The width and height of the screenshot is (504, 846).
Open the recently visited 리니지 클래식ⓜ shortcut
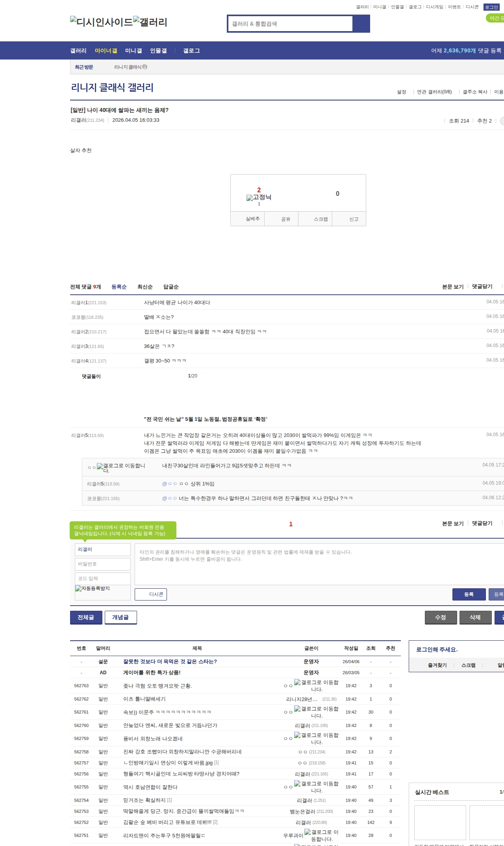click(130, 67)
